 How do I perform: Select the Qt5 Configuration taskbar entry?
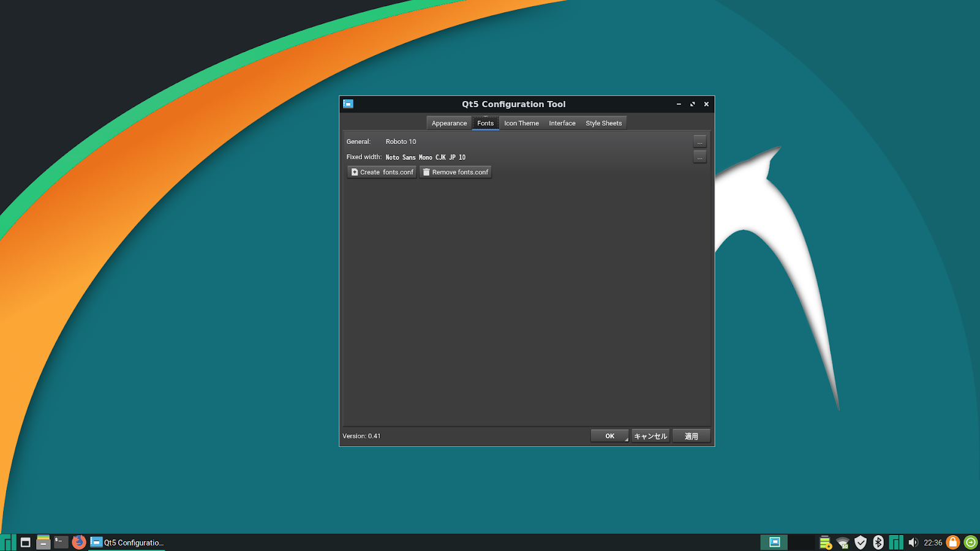pos(127,542)
